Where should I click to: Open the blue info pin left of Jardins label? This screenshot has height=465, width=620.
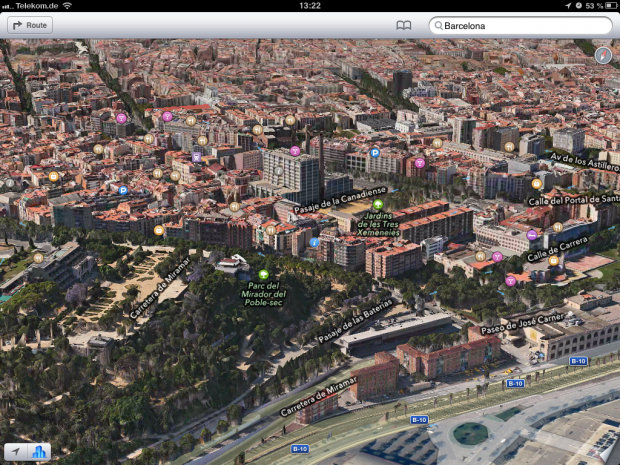(314, 242)
